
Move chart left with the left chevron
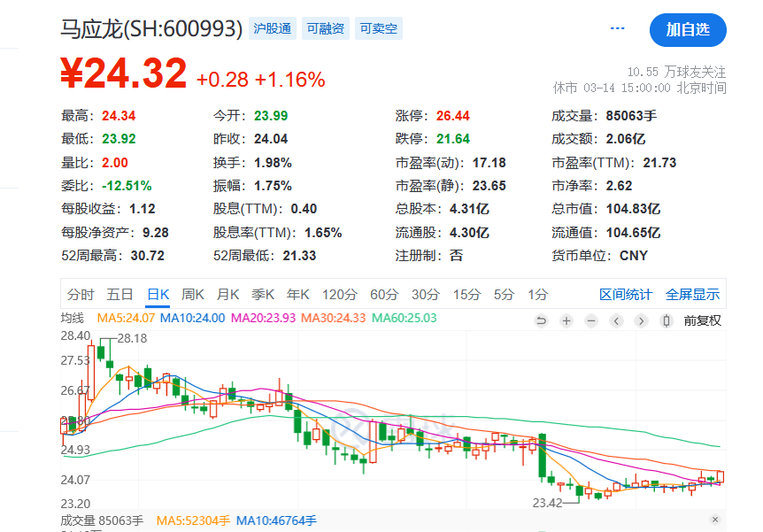[x=617, y=320]
